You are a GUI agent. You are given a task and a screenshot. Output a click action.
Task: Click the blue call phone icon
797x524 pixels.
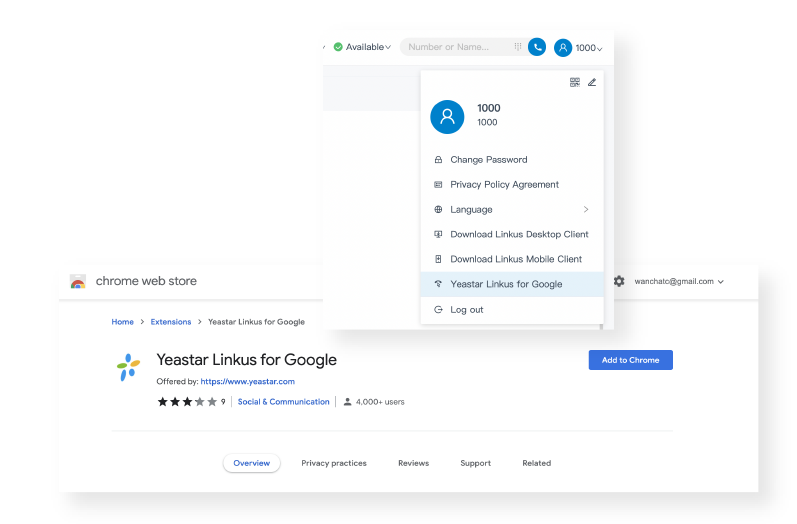(537, 47)
